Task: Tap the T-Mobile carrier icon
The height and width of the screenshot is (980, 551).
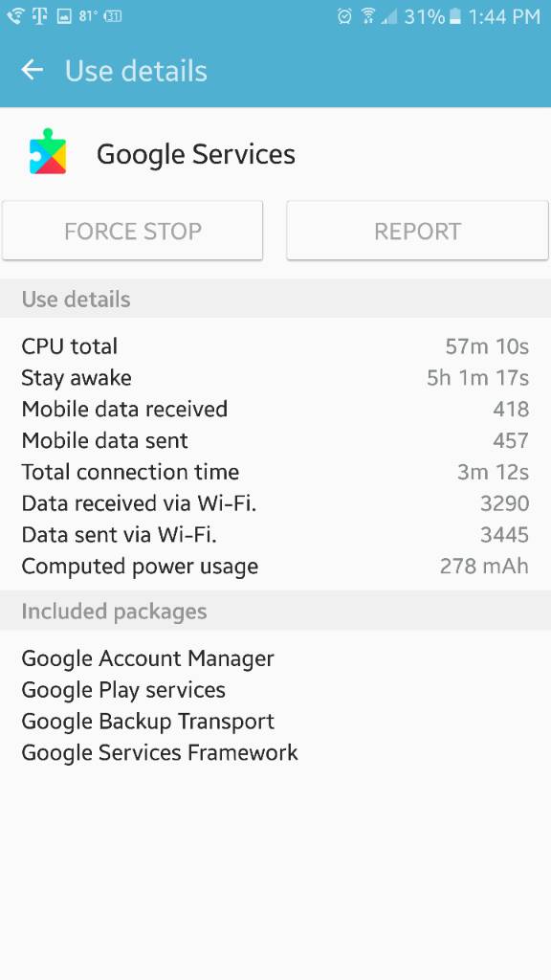Action: [39, 16]
